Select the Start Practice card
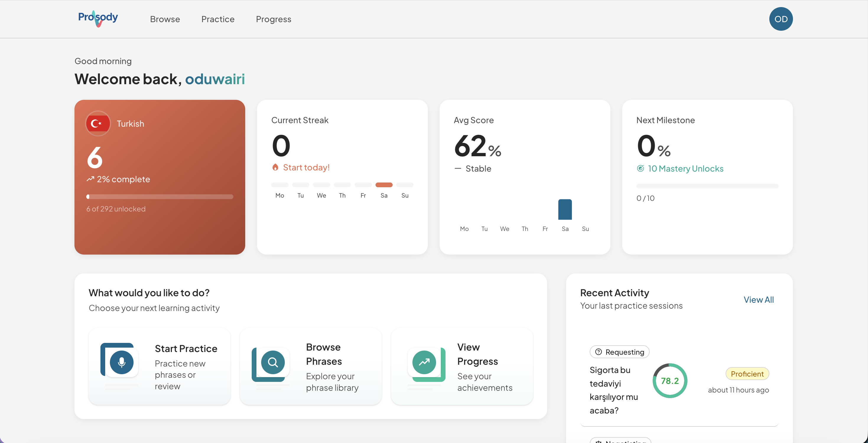 (x=159, y=367)
